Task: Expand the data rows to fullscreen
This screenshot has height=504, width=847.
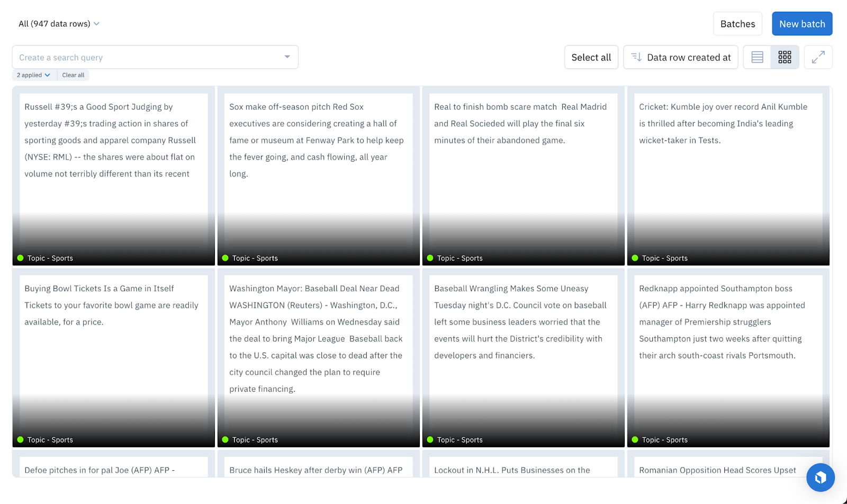Action: click(818, 57)
